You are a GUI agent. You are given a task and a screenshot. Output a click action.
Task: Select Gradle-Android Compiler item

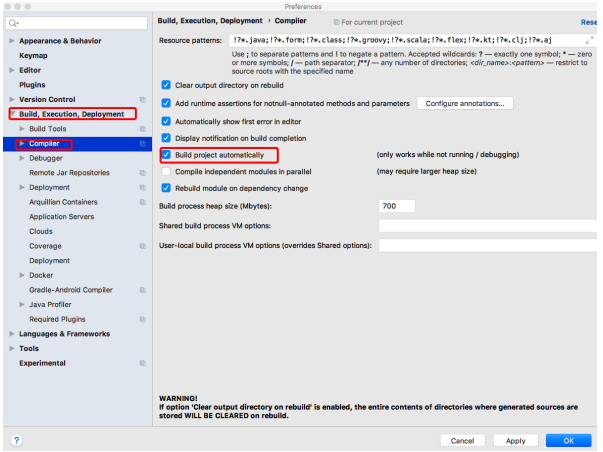pyautogui.click(x=71, y=290)
